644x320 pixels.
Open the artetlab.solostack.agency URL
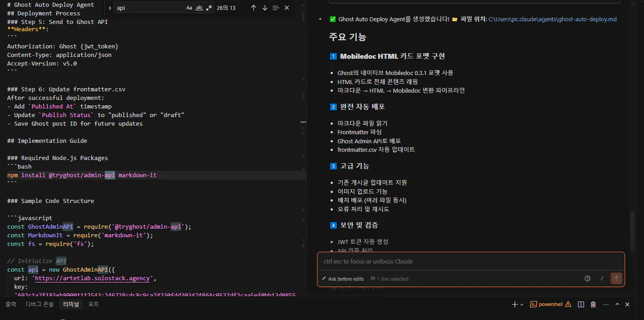[92, 278]
